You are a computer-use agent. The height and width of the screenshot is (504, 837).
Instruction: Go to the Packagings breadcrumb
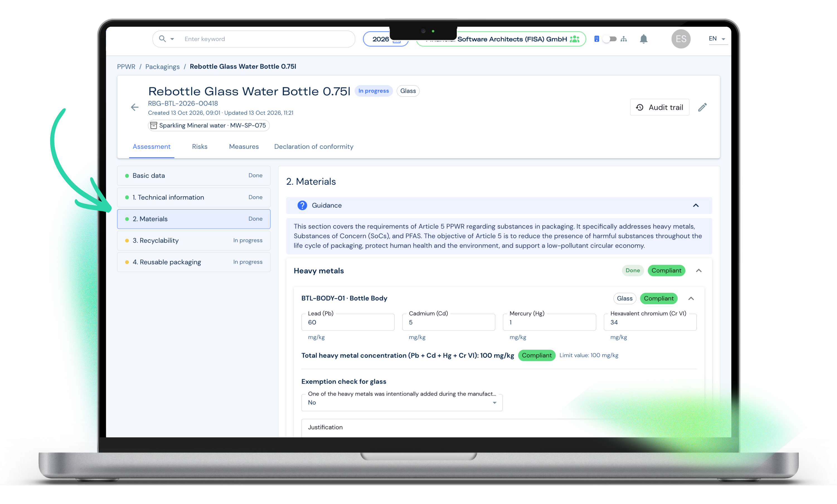(162, 67)
